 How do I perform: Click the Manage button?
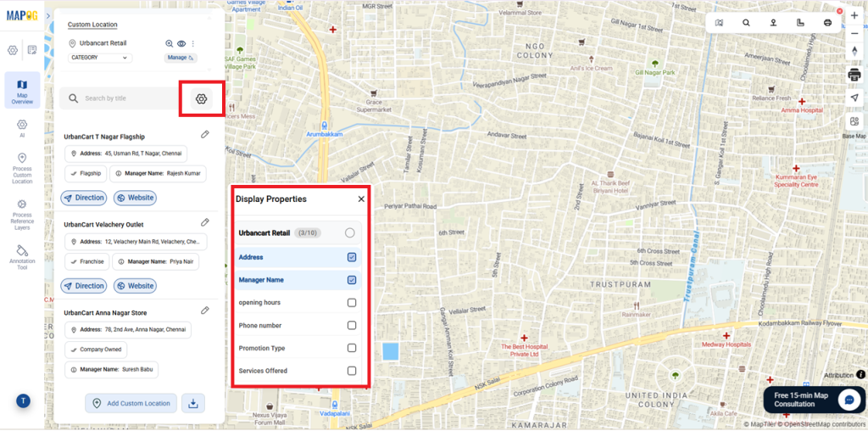pyautogui.click(x=181, y=58)
